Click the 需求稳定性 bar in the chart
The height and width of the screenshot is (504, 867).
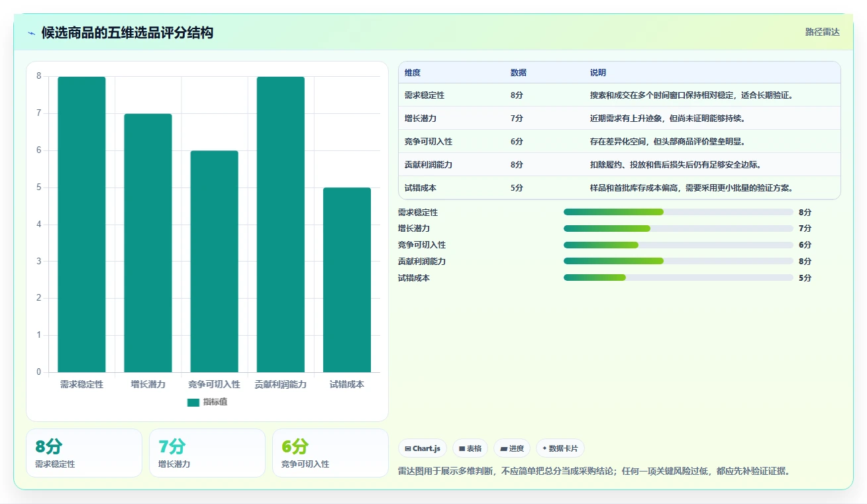[x=81, y=225]
